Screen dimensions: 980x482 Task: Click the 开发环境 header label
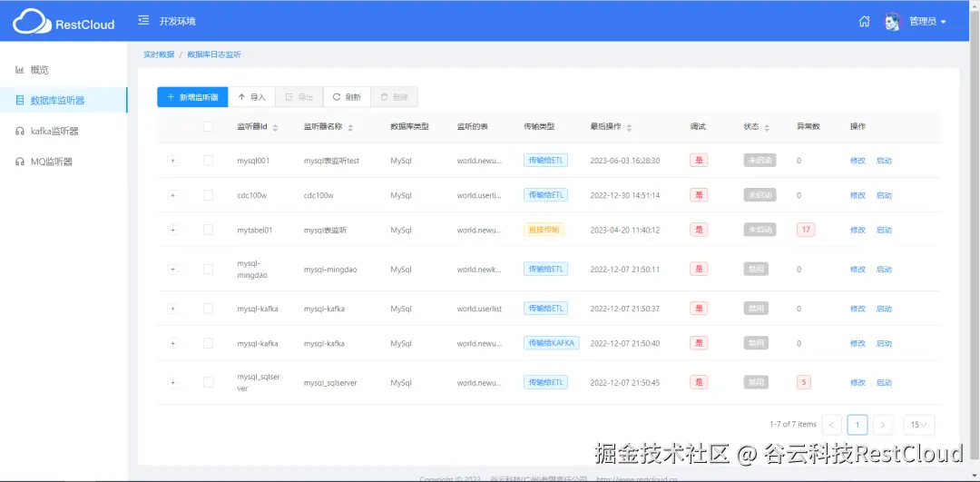tap(178, 21)
